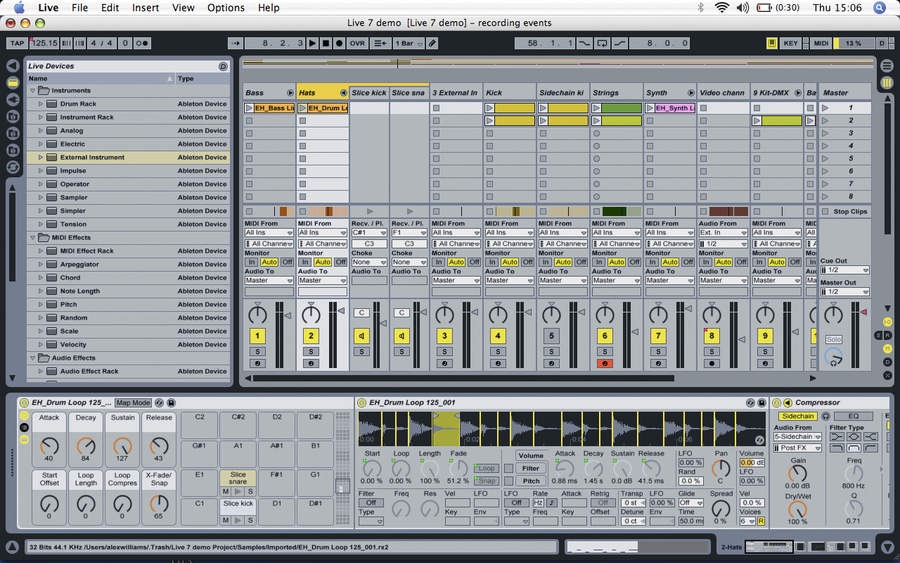Viewport: 900px width, 563px height.
Task: Click the transport Stop button
Action: pyautogui.click(x=325, y=43)
